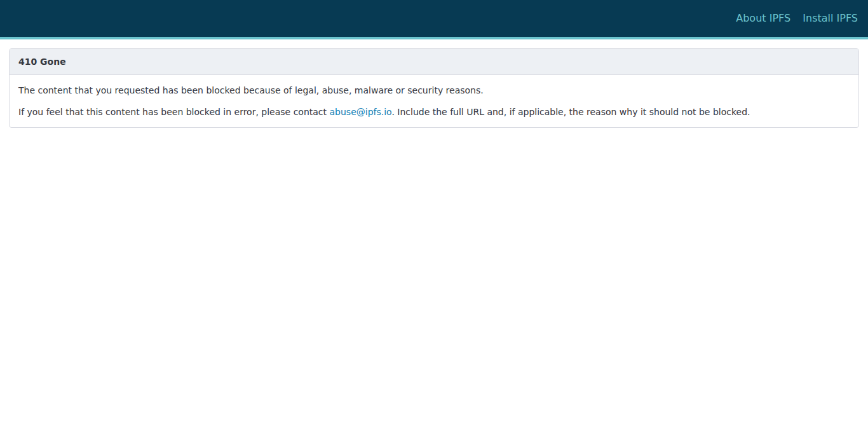Click the abuse@ipfs.io email link

click(360, 112)
